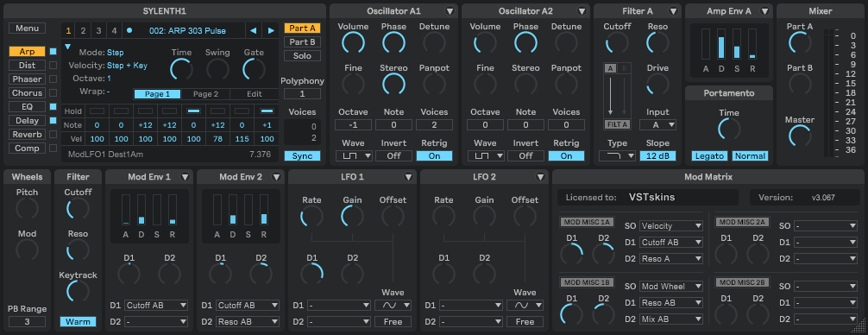Adjust the Amp Env A Decay slider

pos(721,44)
